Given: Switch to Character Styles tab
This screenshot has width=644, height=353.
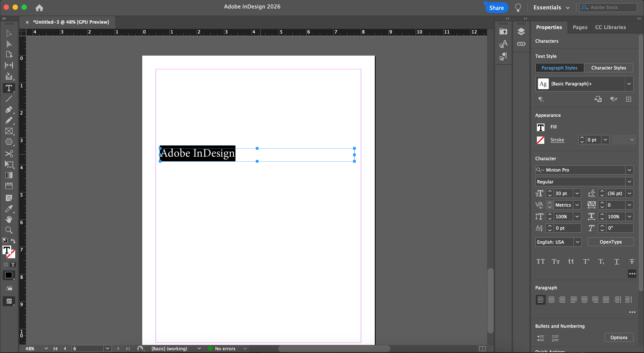Looking at the screenshot, I should [x=608, y=68].
